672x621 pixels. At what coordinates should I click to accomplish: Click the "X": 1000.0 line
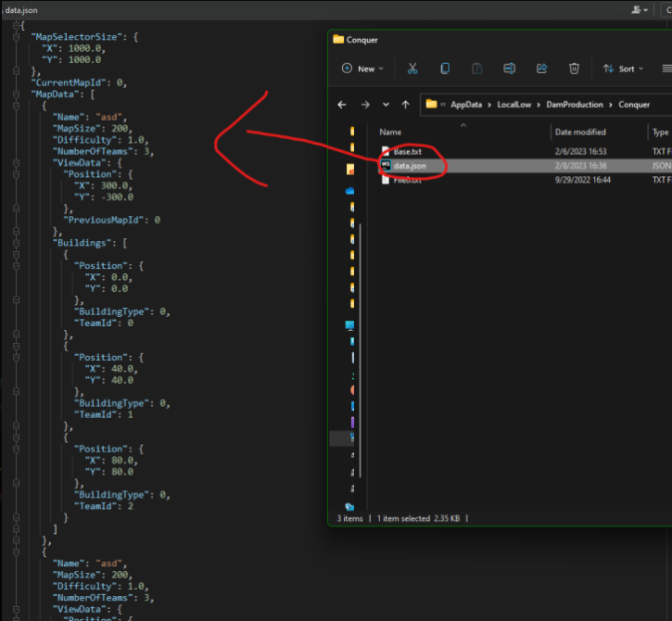pos(73,48)
